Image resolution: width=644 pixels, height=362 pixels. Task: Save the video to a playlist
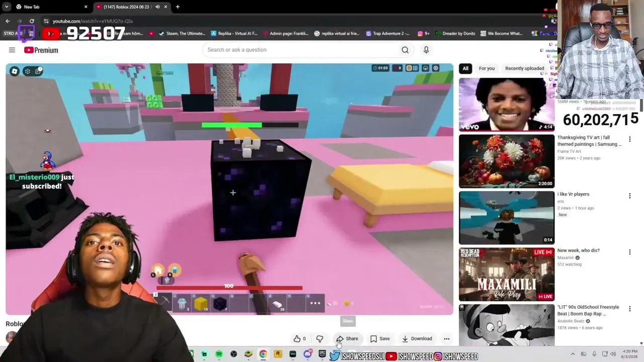[x=380, y=339]
